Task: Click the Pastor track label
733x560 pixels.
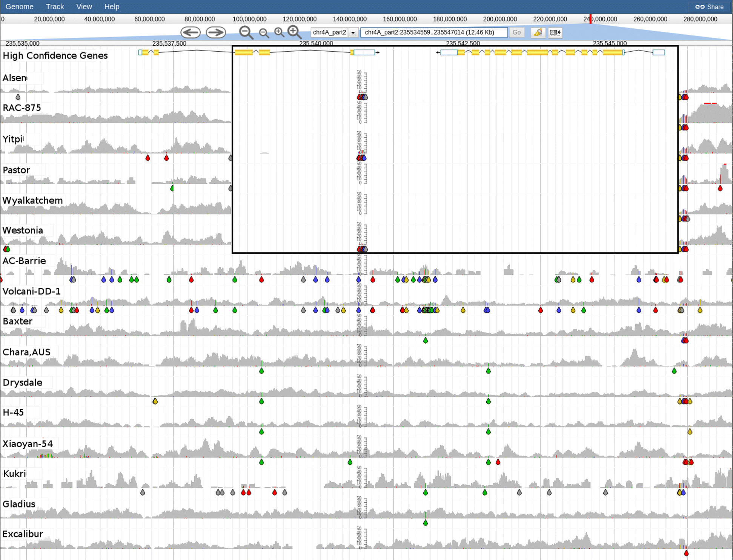Action: (16, 170)
